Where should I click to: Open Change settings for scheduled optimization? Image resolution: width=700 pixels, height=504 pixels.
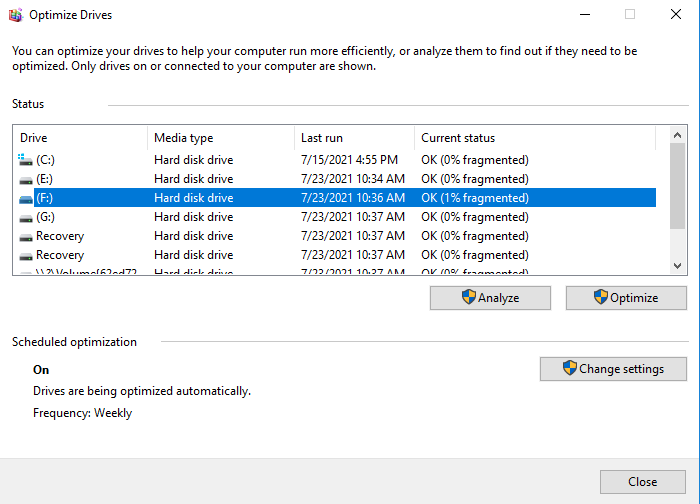pyautogui.click(x=613, y=369)
